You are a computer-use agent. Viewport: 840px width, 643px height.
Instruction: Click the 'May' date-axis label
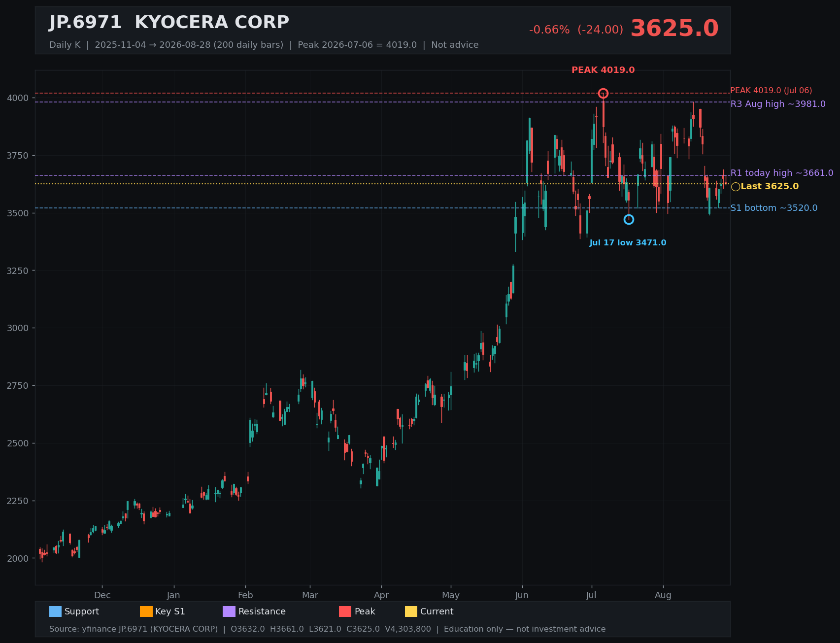(x=451, y=595)
